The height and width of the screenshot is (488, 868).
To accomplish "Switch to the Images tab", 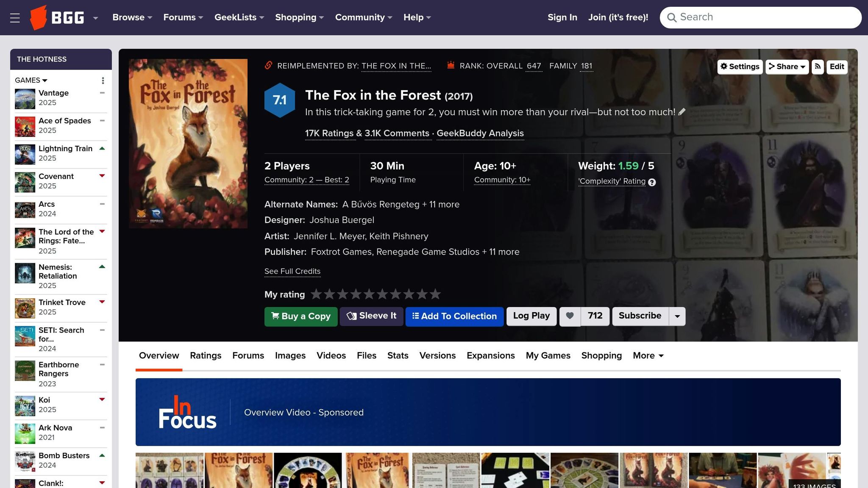I will tap(290, 356).
